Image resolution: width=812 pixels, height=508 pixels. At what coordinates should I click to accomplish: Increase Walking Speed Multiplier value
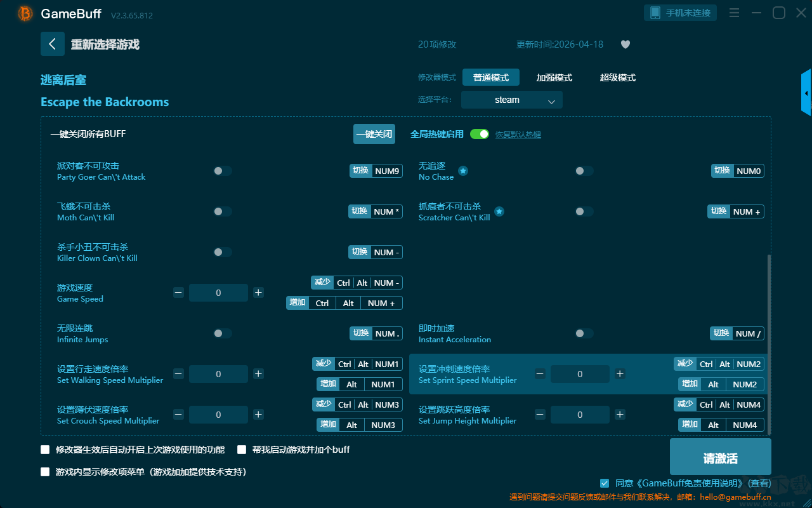coord(258,374)
